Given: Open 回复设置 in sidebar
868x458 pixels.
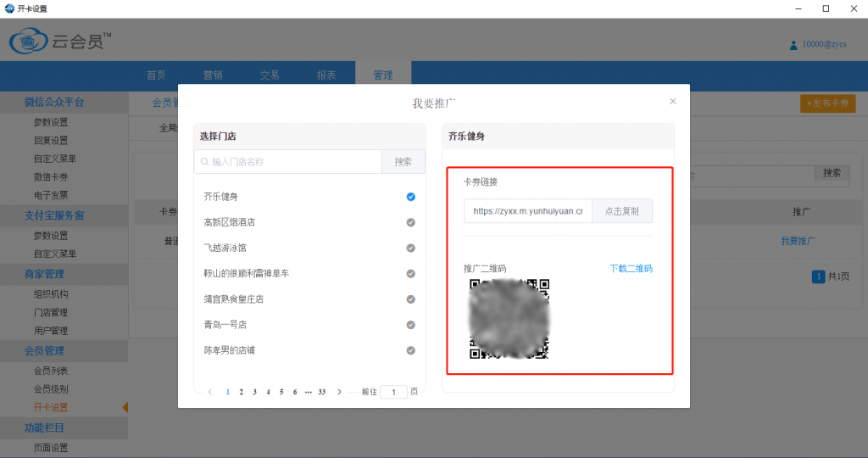Looking at the screenshot, I should [51, 141].
